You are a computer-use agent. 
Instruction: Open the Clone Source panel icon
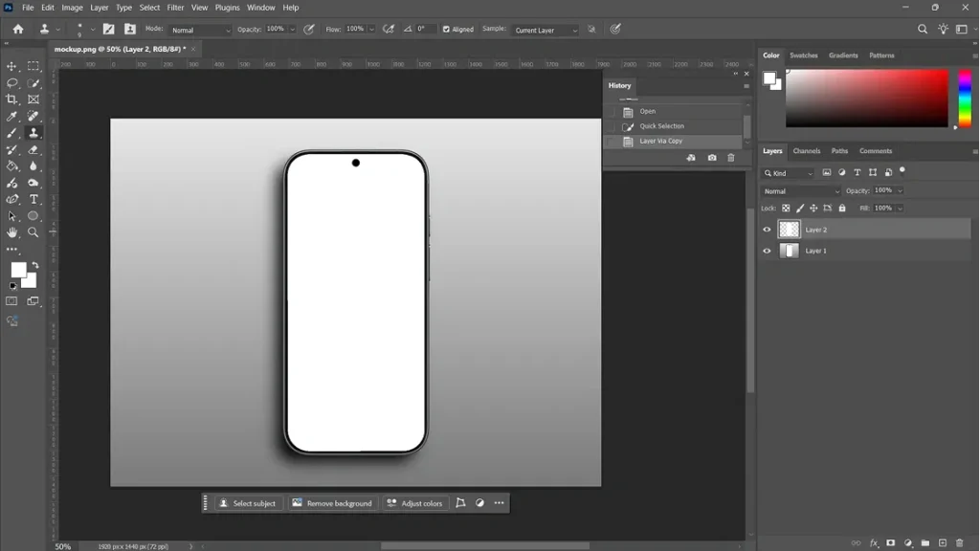pos(130,29)
